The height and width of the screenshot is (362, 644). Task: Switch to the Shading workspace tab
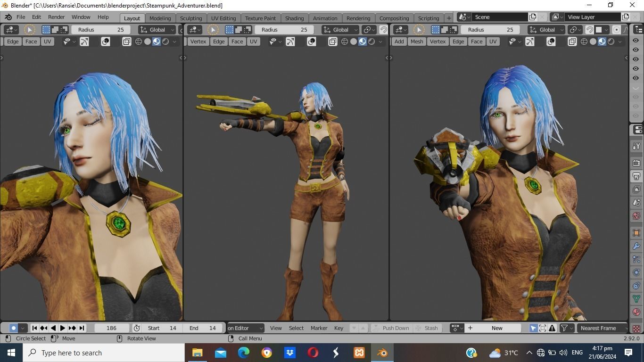294,18
